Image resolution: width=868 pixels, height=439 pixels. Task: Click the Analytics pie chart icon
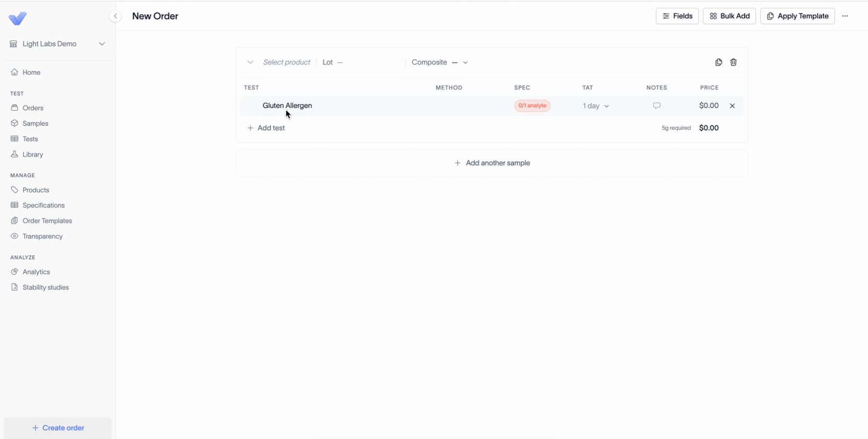click(x=15, y=272)
